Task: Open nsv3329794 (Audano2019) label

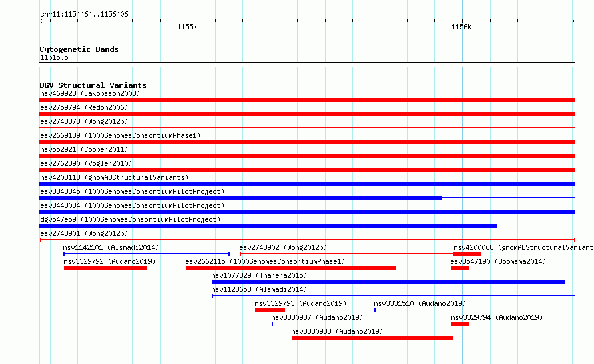Action: [x=497, y=317]
